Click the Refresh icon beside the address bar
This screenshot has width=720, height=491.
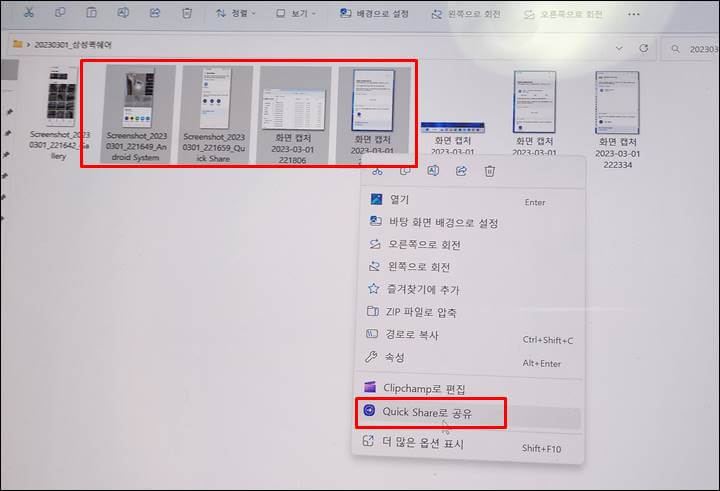(644, 48)
